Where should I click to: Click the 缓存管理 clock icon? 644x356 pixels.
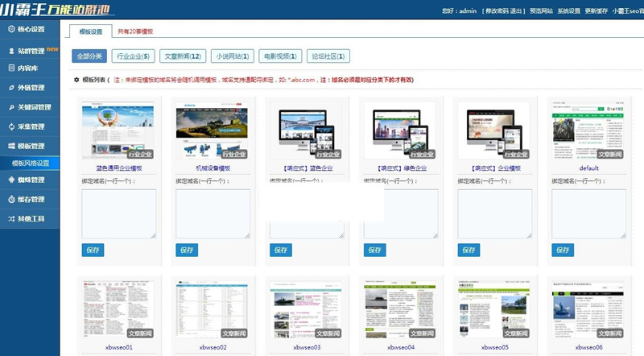tap(11, 200)
